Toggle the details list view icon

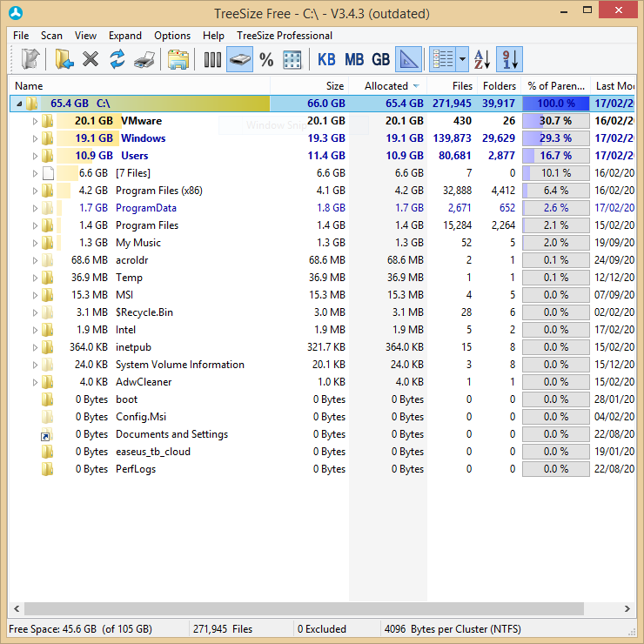pos(443,59)
